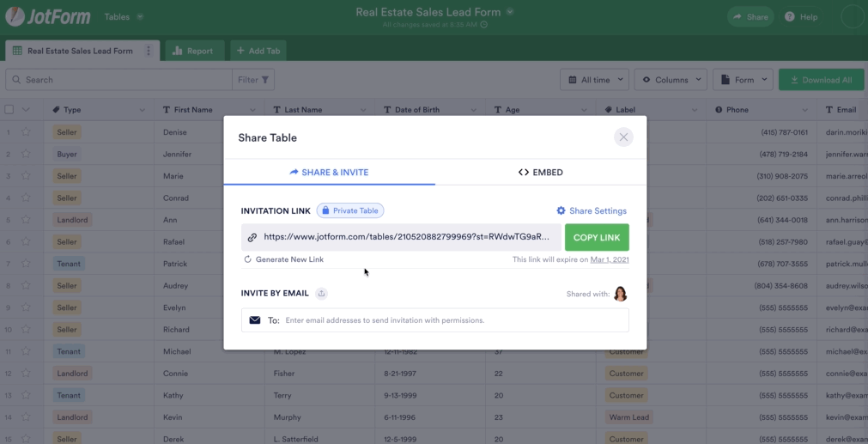Viewport: 868px width, 444px height.
Task: Toggle the select-all rows checkbox
Action: click(9, 110)
